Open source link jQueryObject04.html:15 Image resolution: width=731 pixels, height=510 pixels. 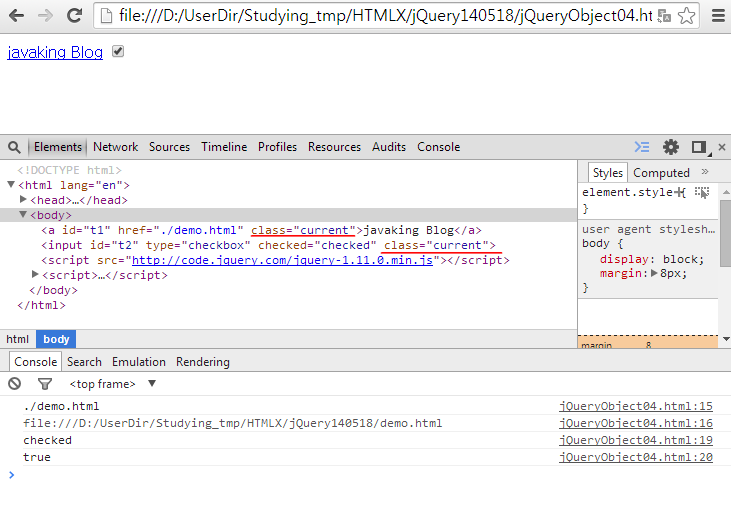(x=636, y=406)
